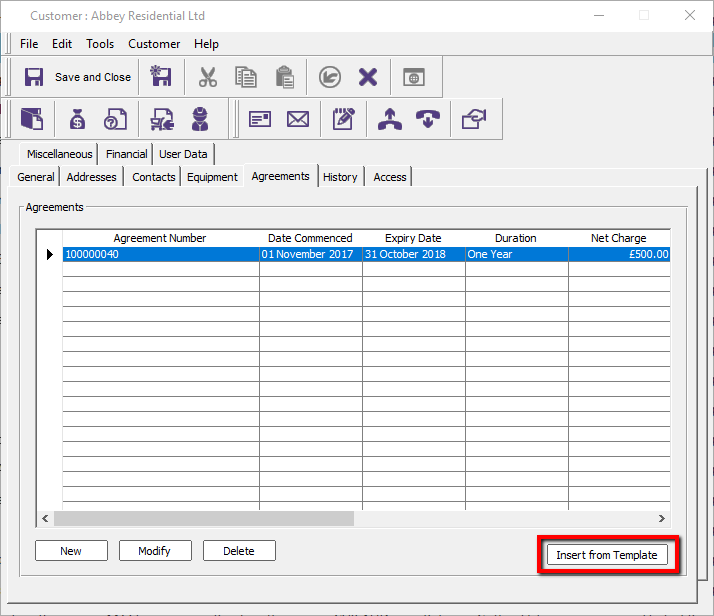The height and width of the screenshot is (616, 714).
Task: Click the Agreement Number column header
Action: [161, 238]
